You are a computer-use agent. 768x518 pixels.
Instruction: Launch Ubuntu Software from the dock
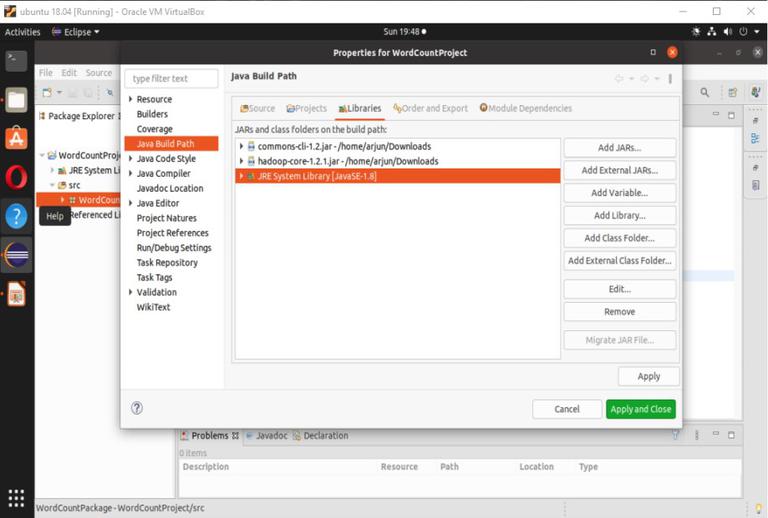click(16, 138)
